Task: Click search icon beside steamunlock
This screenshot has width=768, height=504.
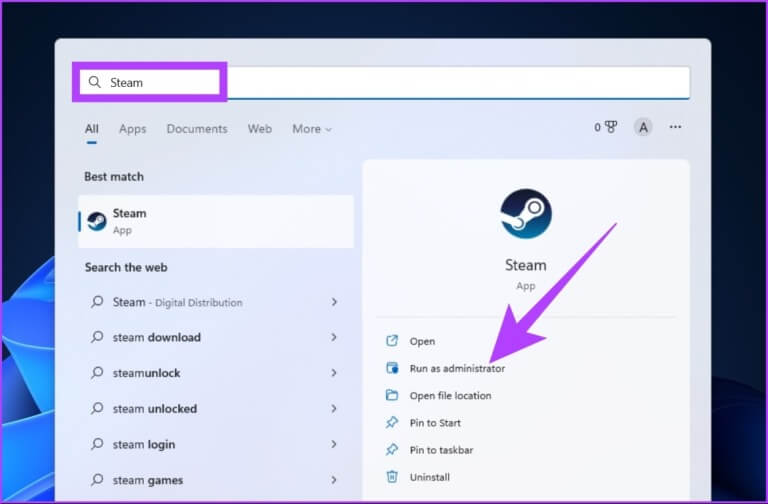Action: coord(97,373)
